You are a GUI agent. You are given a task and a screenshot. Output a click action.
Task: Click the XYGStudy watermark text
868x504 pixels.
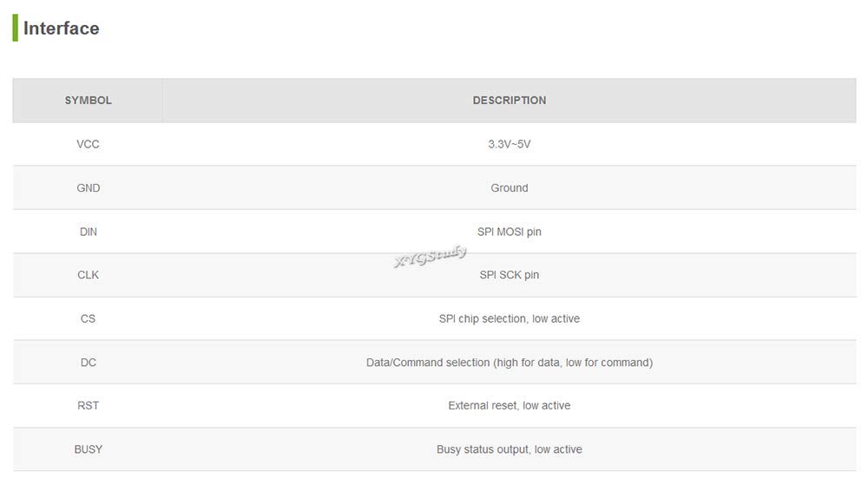pos(431,255)
